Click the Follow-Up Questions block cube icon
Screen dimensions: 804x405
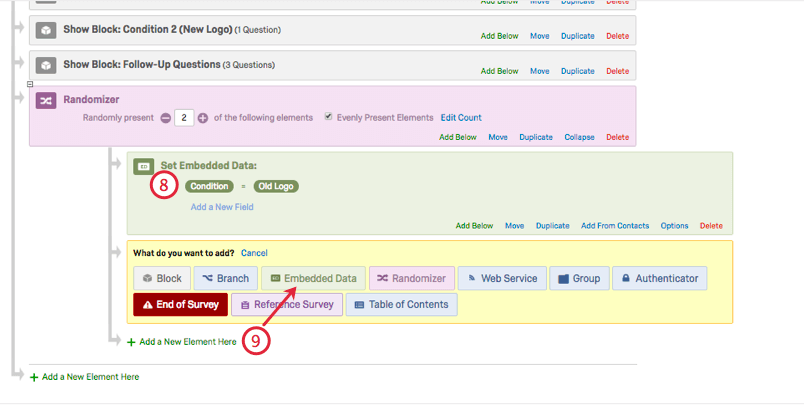[46, 65]
